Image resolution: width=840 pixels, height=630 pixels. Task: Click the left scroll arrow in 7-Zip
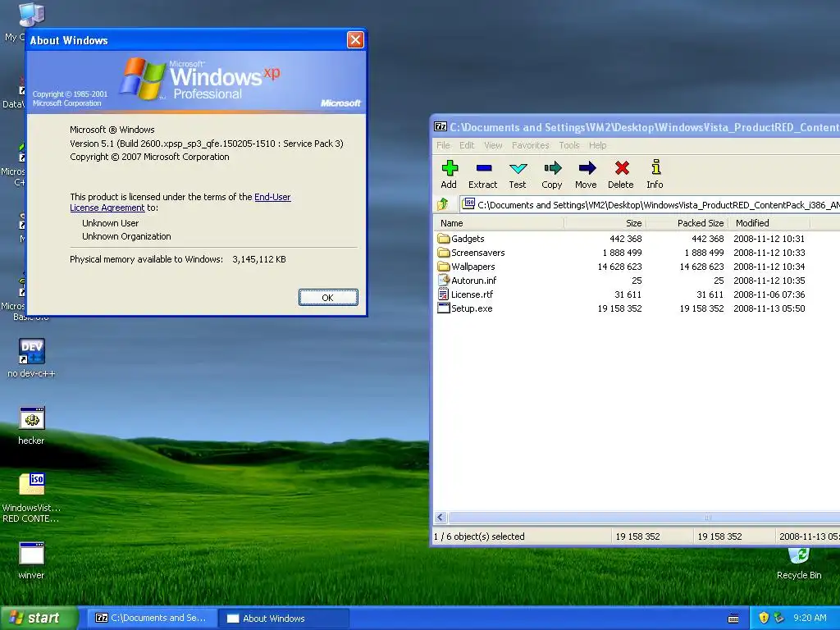click(441, 517)
